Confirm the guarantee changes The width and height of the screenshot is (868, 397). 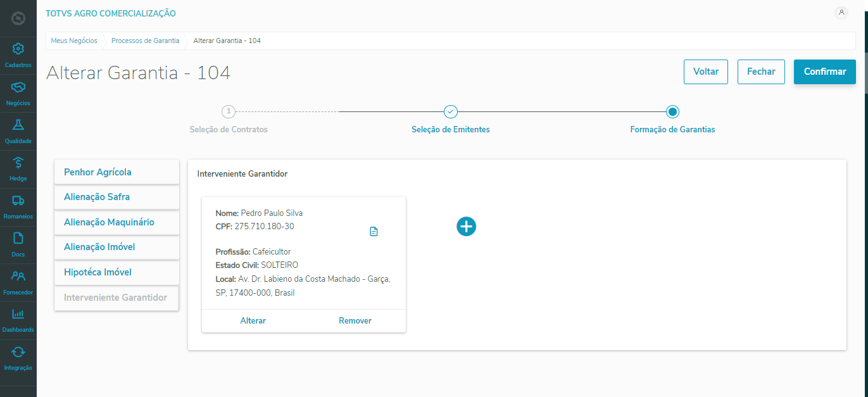pos(825,72)
